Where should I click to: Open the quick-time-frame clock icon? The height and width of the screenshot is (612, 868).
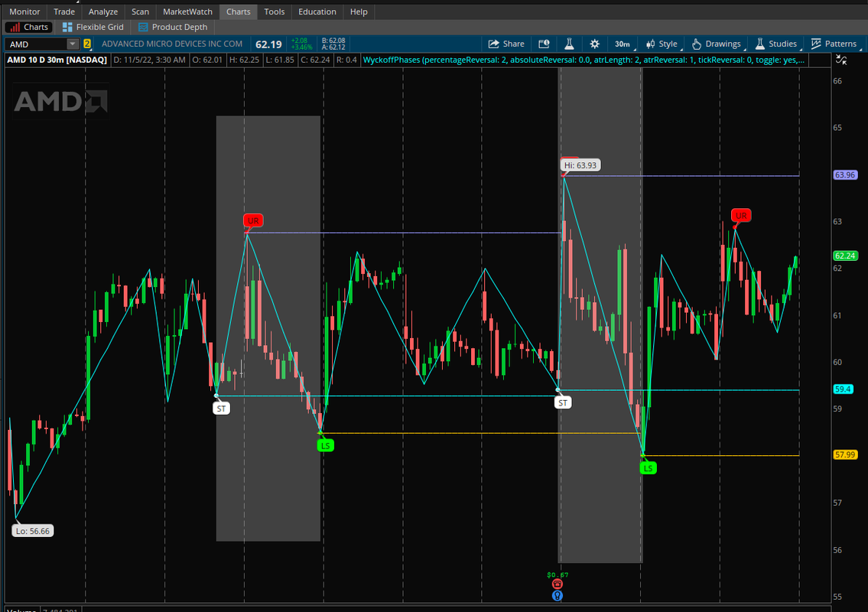click(545, 44)
